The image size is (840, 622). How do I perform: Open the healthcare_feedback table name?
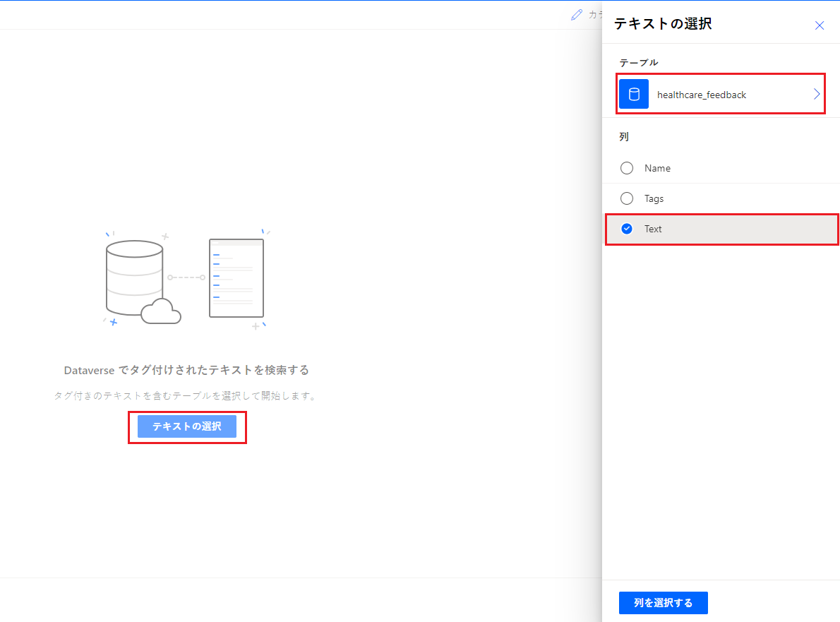point(702,95)
